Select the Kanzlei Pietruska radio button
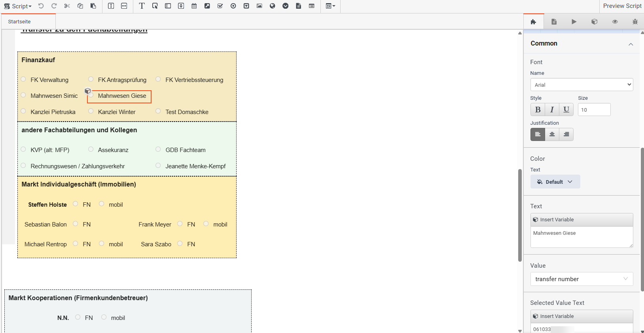This screenshot has height=333, width=644. click(x=23, y=111)
